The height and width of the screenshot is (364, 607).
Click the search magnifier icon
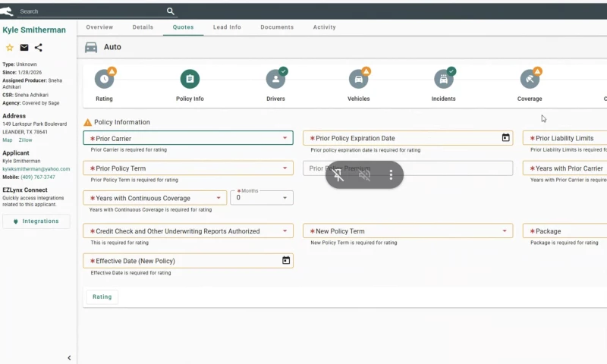(171, 11)
